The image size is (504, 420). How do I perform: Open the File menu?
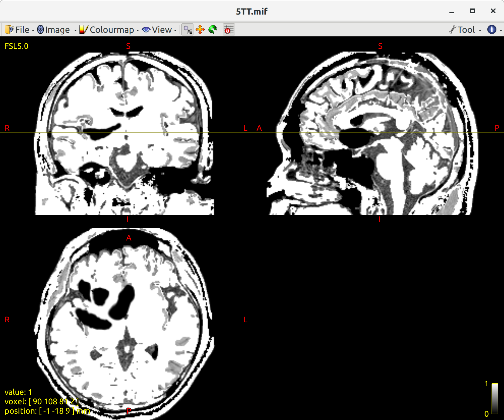(x=22, y=29)
